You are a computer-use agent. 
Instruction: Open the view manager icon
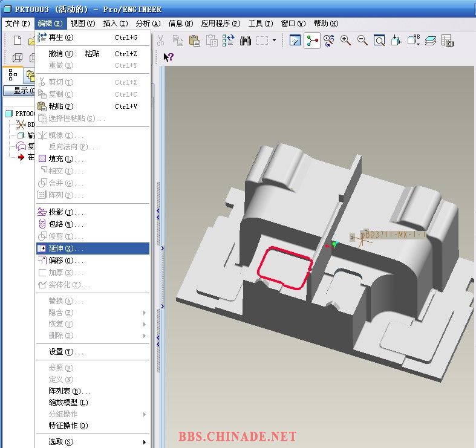click(448, 41)
